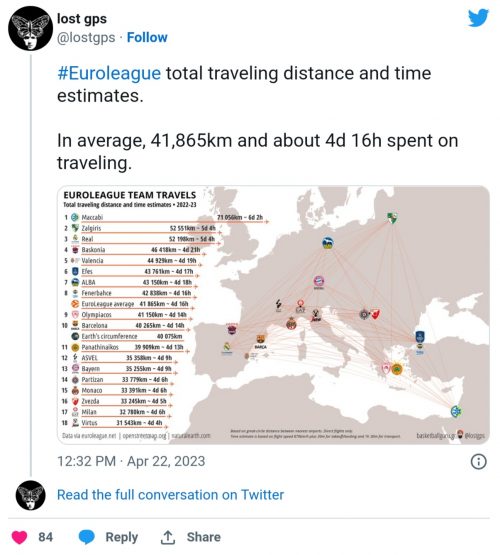The image size is (500, 555).
Task: Click the reply speech bubble icon
Action: (x=87, y=537)
